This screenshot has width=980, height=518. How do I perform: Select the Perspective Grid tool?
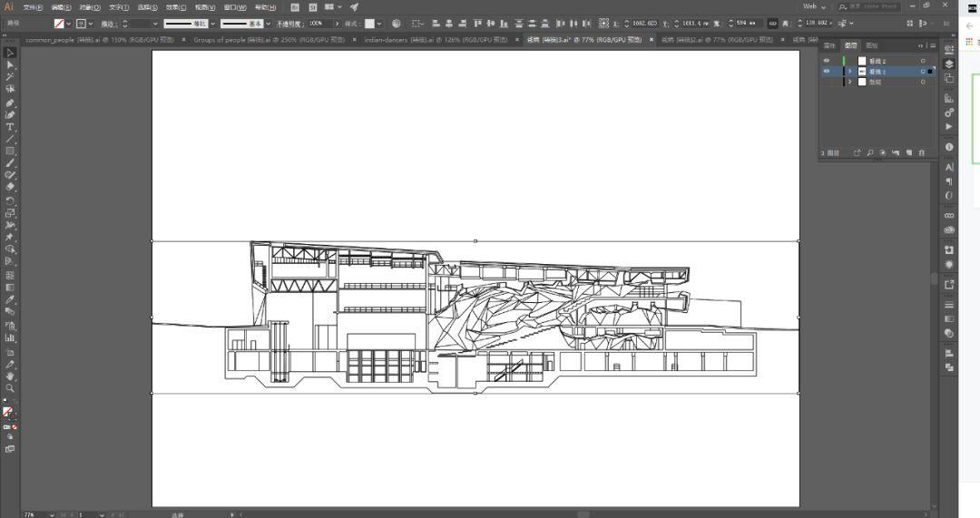click(x=10, y=261)
